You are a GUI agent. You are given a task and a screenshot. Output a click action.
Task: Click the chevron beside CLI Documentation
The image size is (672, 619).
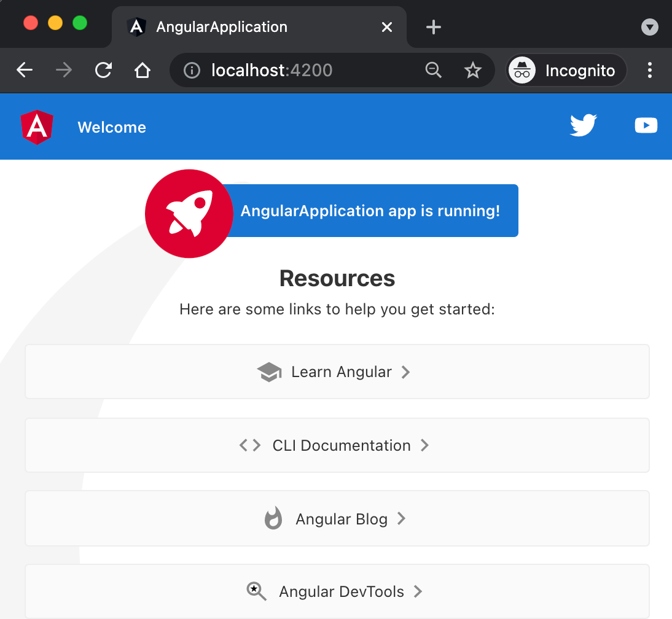424,445
